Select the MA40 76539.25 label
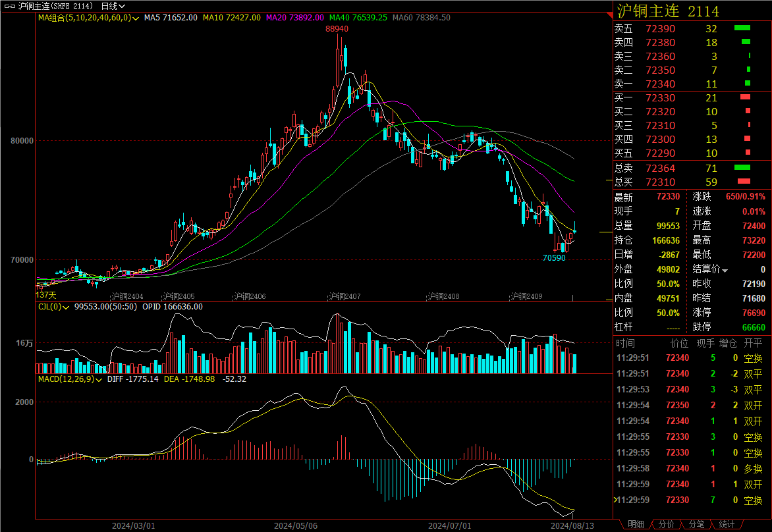The image size is (772, 532). [358, 18]
